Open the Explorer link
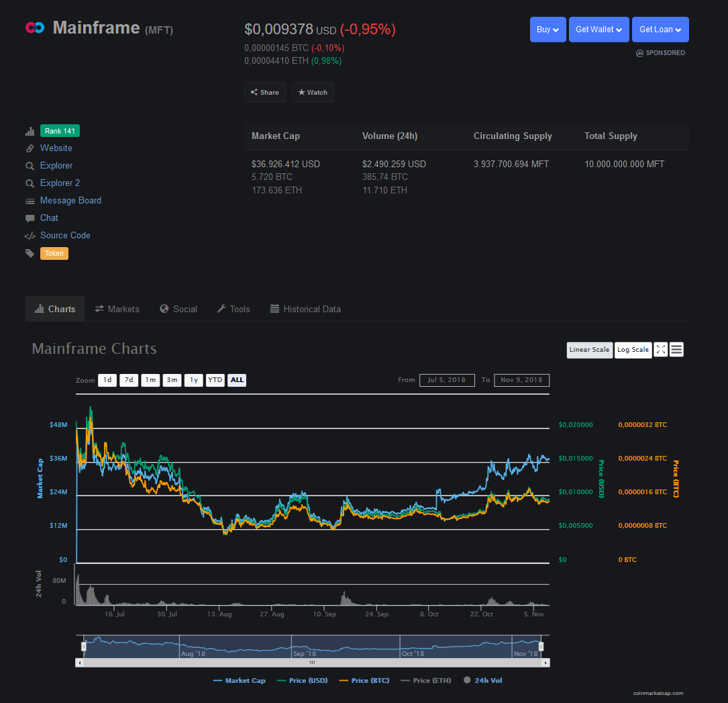 (56, 166)
